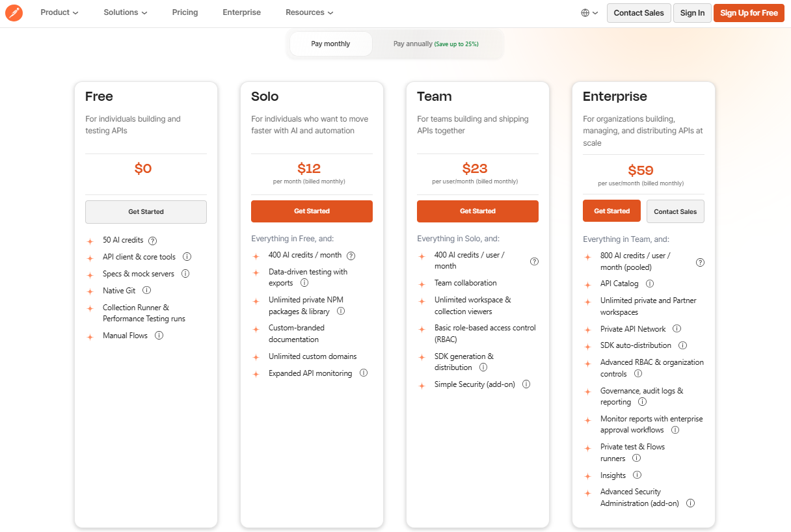The height and width of the screenshot is (532, 791).
Task: Click 'Unlimited private and Partner workspaces' text
Action: (x=649, y=306)
